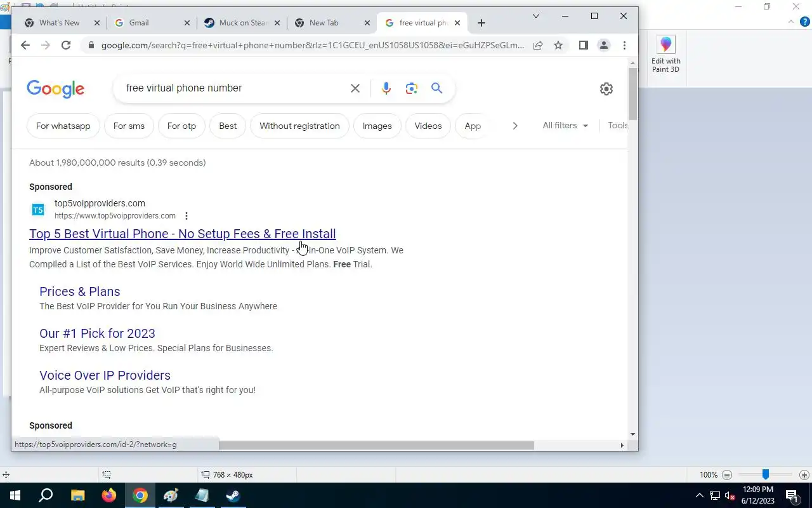Clear the search box with X
Screen dimensions: 812x508
point(355,88)
